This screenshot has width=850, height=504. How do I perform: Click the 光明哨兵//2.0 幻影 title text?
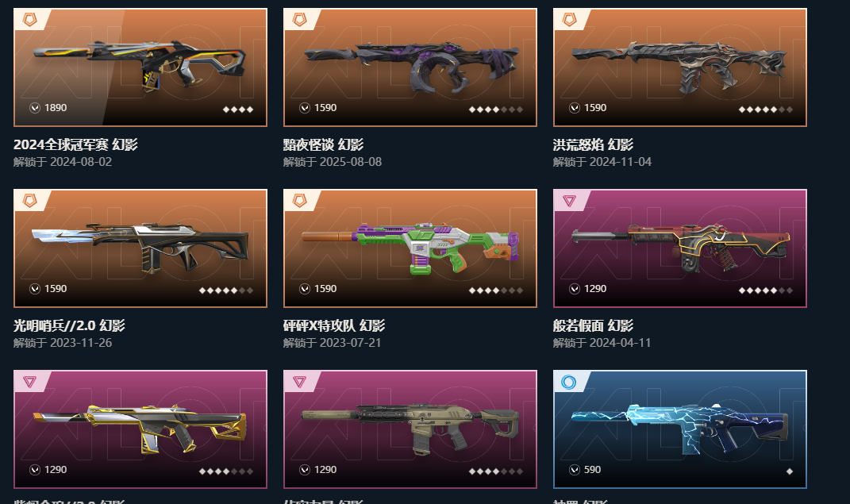pyautogui.click(x=69, y=325)
